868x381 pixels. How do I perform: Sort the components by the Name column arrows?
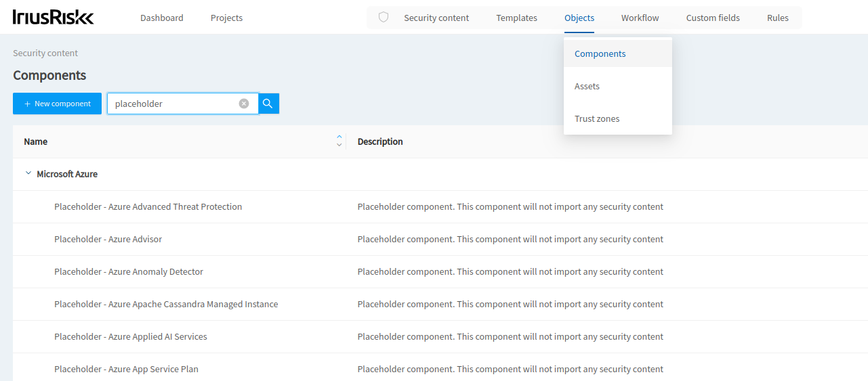[339, 141]
